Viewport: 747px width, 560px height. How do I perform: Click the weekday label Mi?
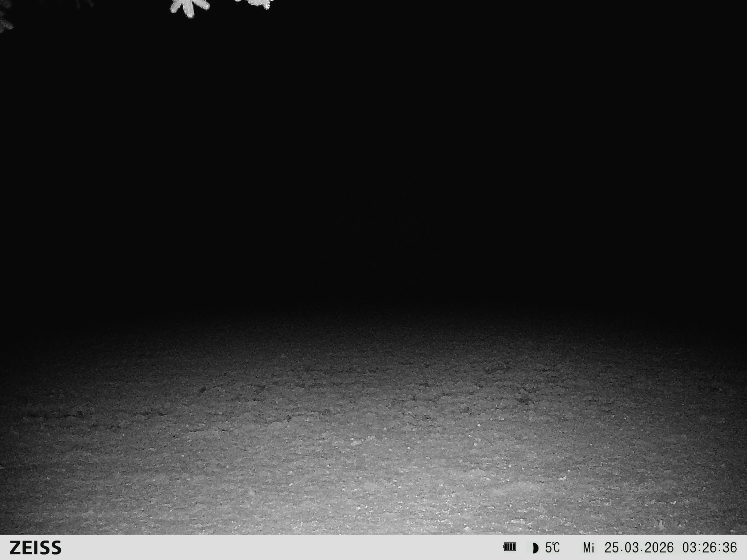(x=588, y=548)
